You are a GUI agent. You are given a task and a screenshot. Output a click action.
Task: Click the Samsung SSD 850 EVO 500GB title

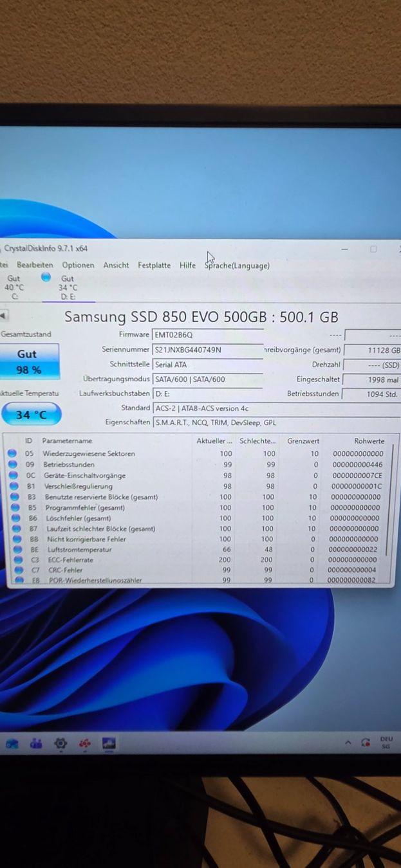201,316
